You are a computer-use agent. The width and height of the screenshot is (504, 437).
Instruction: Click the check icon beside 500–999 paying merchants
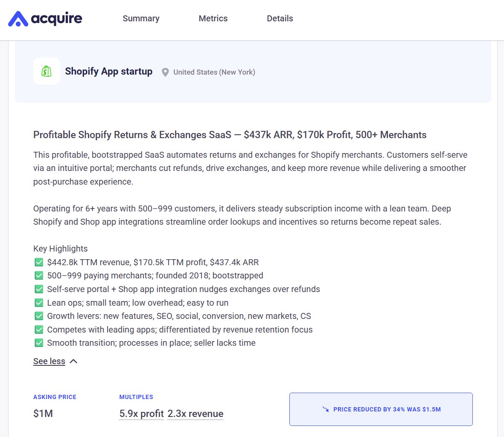pyautogui.click(x=39, y=275)
